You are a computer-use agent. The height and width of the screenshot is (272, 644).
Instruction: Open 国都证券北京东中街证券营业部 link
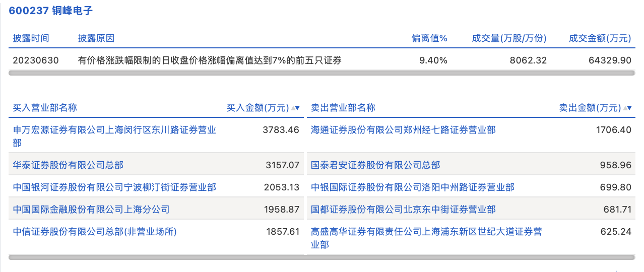pos(403,210)
